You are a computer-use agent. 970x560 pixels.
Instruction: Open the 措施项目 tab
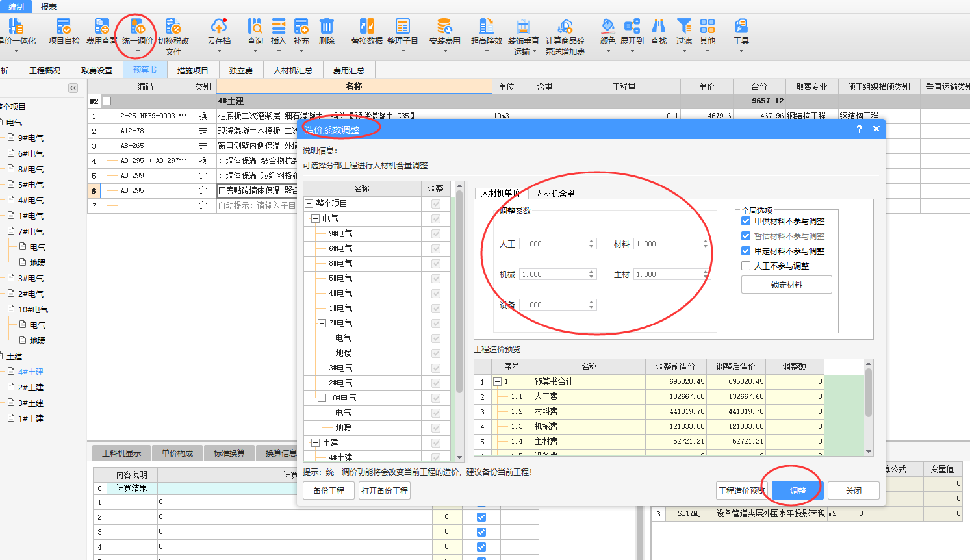point(193,70)
